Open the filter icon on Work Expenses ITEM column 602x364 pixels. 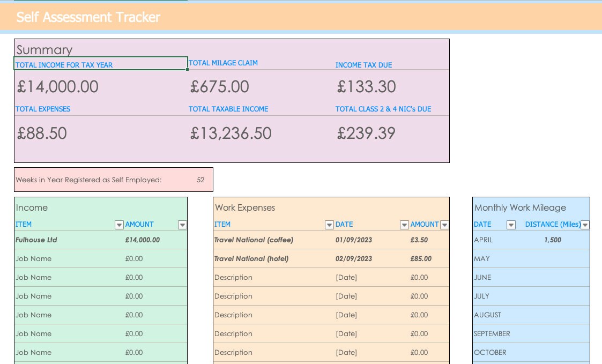point(329,225)
